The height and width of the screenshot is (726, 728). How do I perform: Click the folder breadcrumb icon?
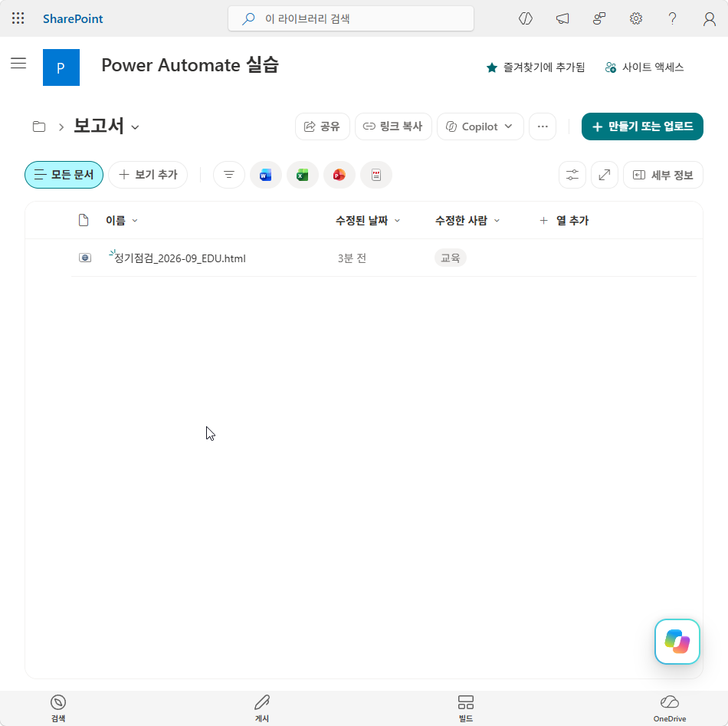(39, 126)
